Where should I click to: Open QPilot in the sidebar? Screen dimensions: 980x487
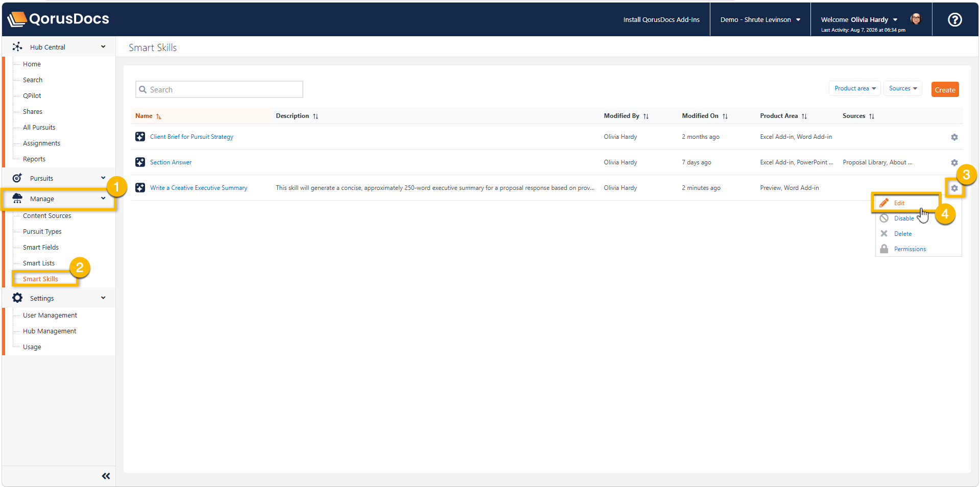tap(32, 95)
